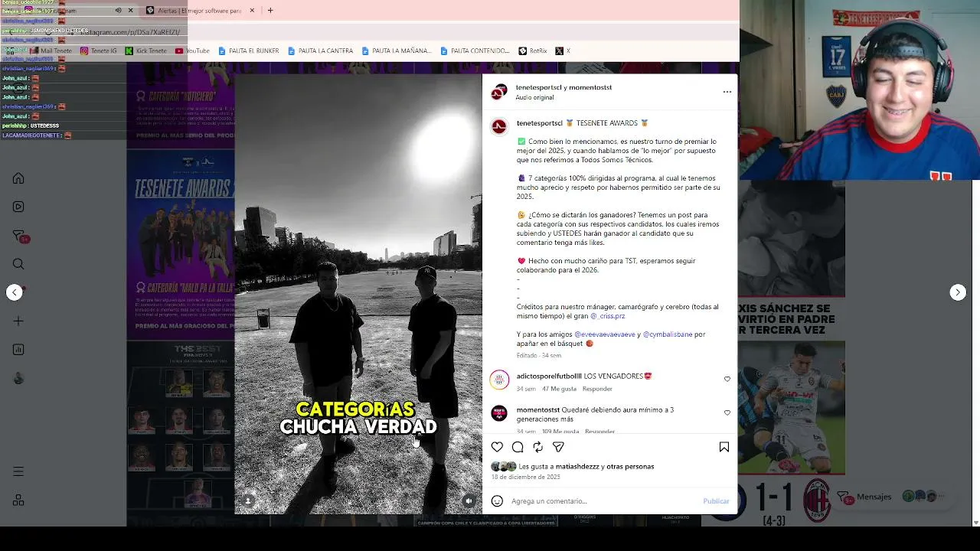980x551 pixels.
Task: Open the @cymbalisbane mention
Action: pyautogui.click(x=668, y=334)
